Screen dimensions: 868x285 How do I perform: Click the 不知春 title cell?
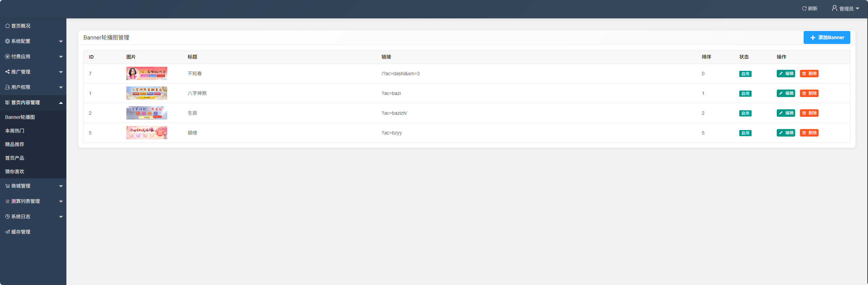click(195, 74)
